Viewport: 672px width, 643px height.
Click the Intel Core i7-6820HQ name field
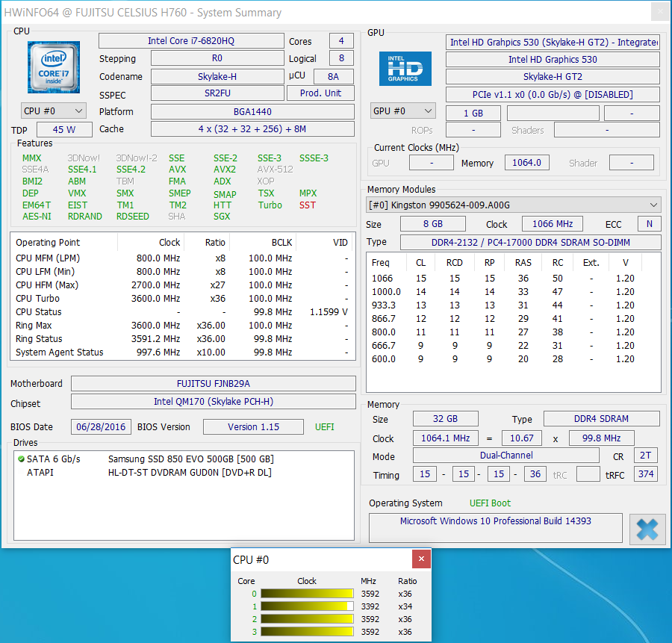coord(191,41)
